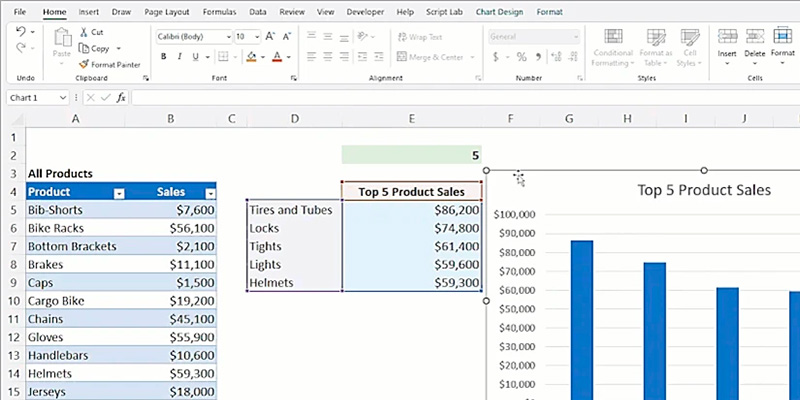
Task: Click the Italic formatting icon
Action: (x=178, y=56)
